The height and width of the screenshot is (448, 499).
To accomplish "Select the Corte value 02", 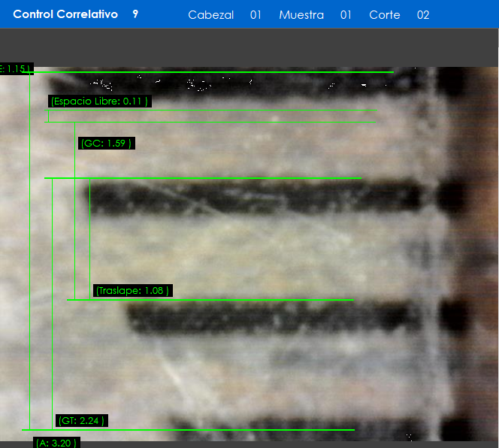I will click(x=423, y=15).
